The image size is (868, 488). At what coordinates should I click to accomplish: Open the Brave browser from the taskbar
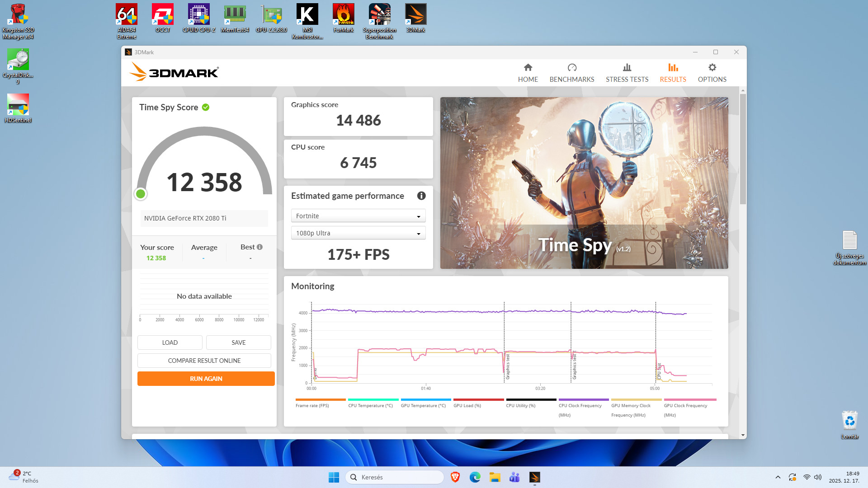(455, 477)
